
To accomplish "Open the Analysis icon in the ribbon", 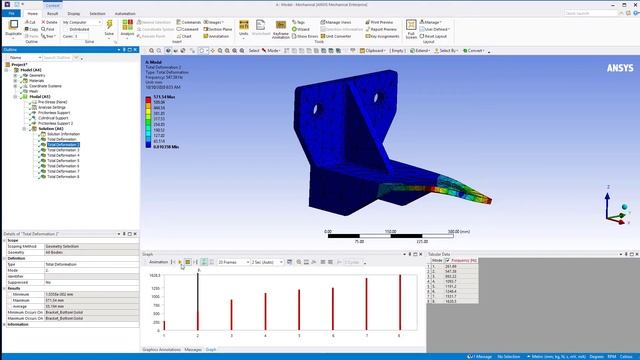I will click(127, 24).
